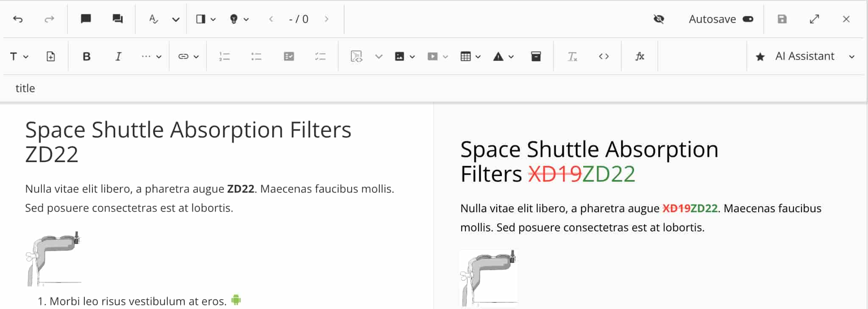Open the more formatting options menu
Viewport: 868px width, 309px height.
click(x=151, y=56)
